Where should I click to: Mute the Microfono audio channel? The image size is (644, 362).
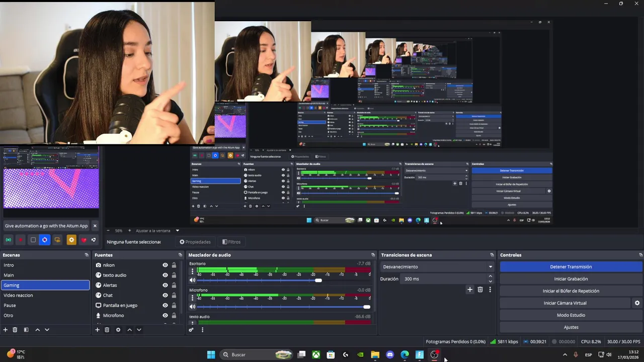point(192,307)
